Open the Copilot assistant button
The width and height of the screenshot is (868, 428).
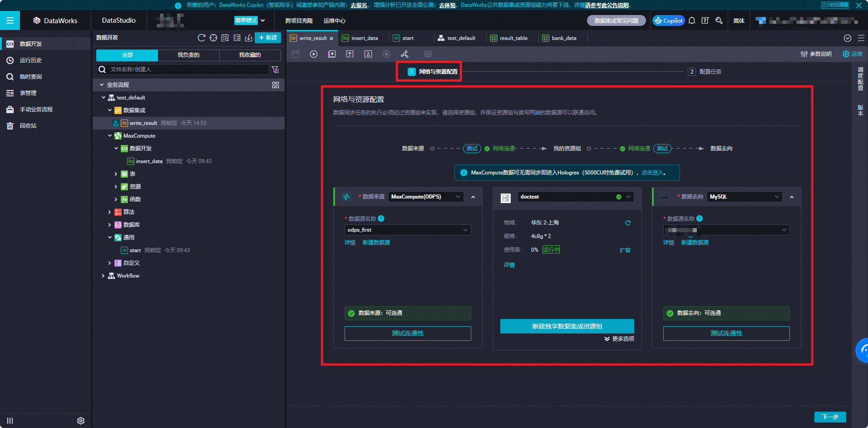(x=669, y=20)
